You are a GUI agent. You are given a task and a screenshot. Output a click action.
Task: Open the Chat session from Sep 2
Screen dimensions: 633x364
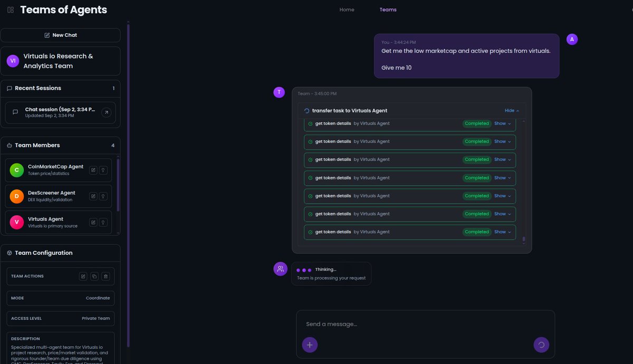click(61, 112)
